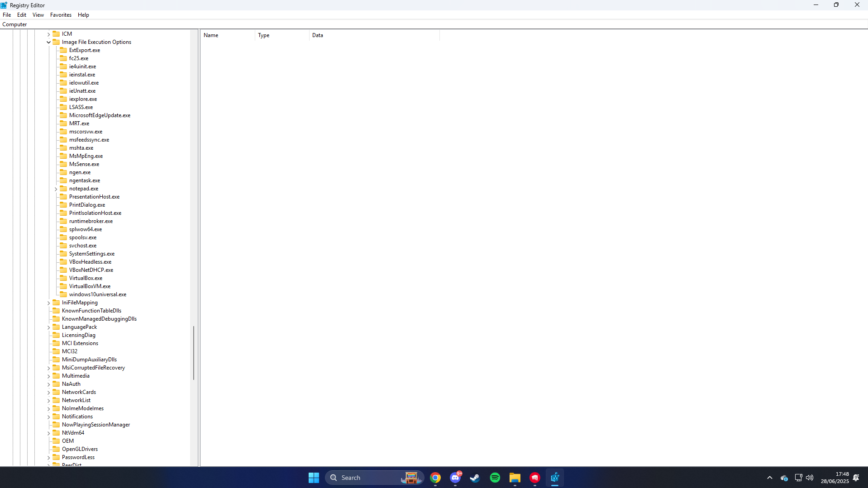
Task: Select the MicrosoftEdgeUpdate.exe folder icon
Action: click(63, 115)
